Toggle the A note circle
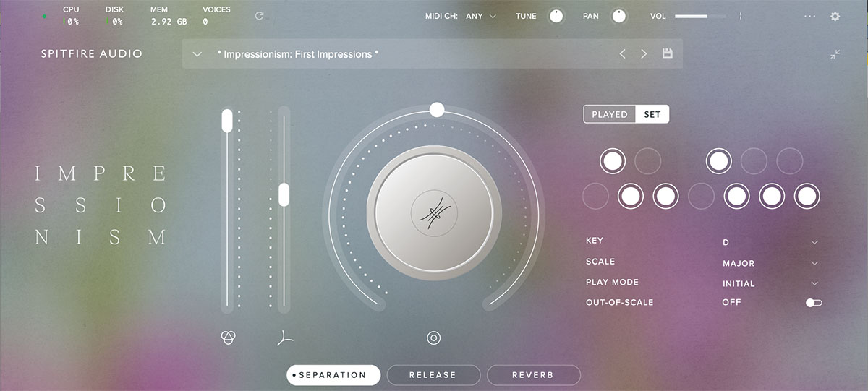868x391 pixels. click(771, 196)
